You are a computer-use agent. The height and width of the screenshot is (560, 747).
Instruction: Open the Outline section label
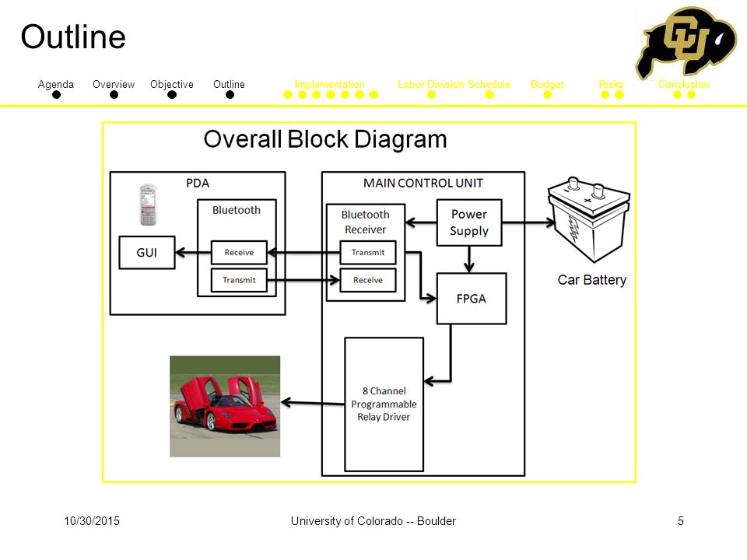[229, 84]
